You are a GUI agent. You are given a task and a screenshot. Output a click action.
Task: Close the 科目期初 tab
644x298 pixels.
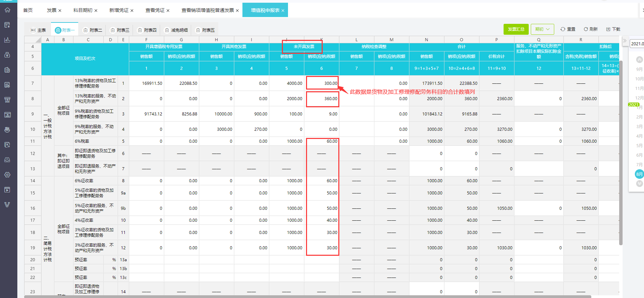coord(96,11)
